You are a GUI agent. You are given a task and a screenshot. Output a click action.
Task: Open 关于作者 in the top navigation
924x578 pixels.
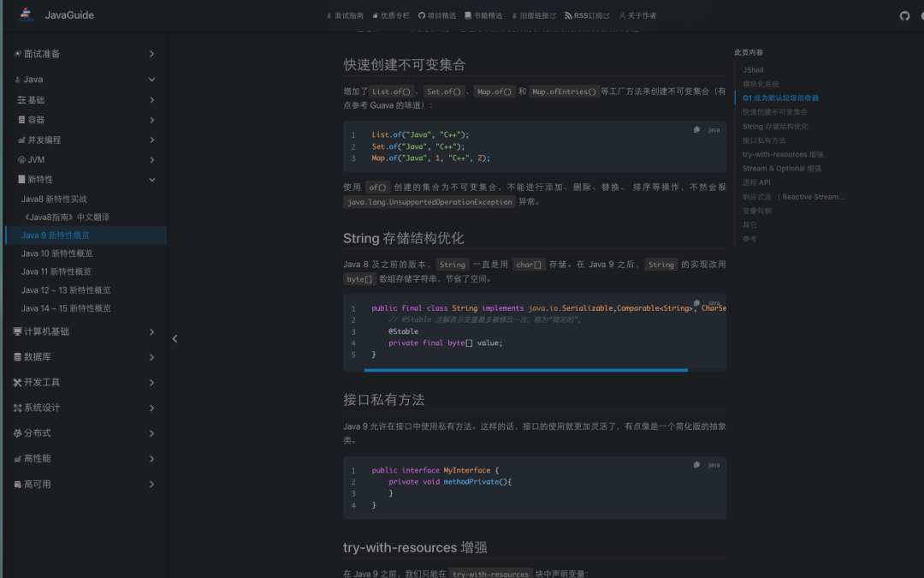(637, 16)
